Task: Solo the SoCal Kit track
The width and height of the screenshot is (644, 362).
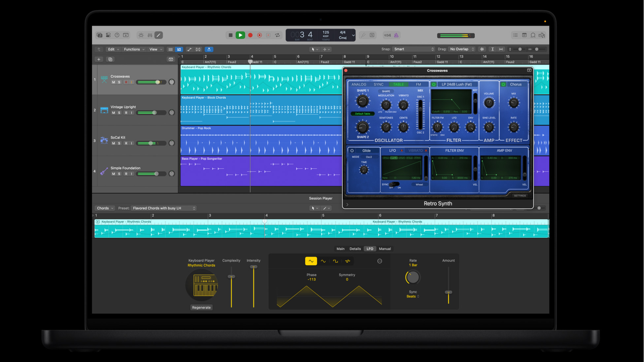Action: [x=119, y=143]
